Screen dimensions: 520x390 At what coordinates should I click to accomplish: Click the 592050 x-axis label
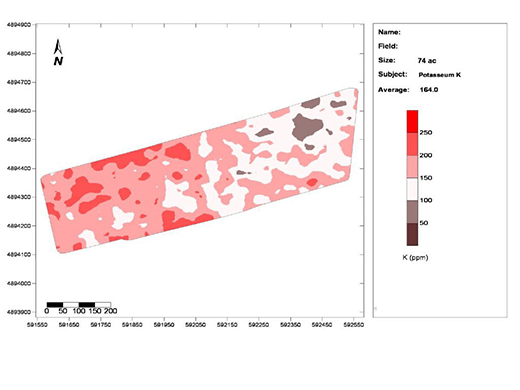click(195, 324)
